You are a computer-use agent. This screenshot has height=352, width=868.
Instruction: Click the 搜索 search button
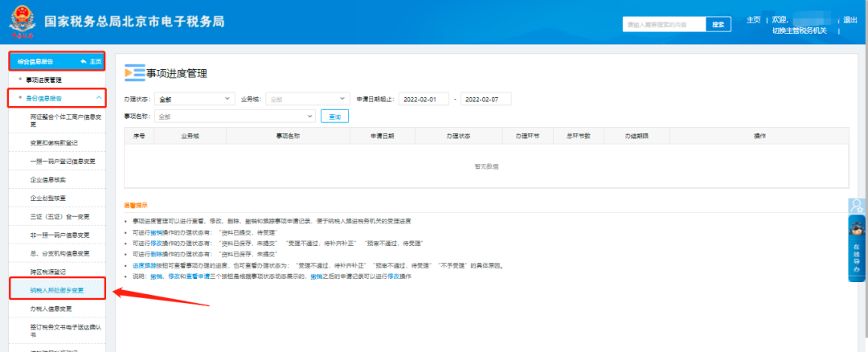click(718, 24)
